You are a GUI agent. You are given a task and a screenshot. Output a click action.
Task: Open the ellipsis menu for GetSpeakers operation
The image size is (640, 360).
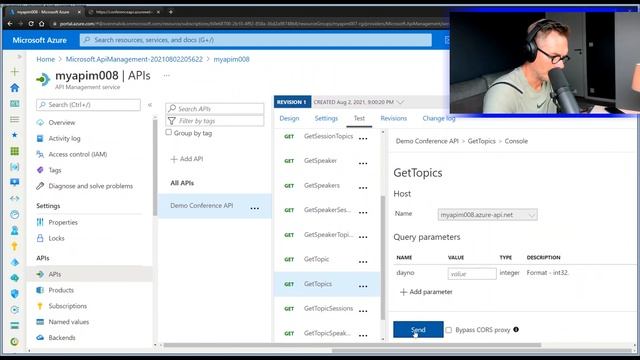[363, 188]
